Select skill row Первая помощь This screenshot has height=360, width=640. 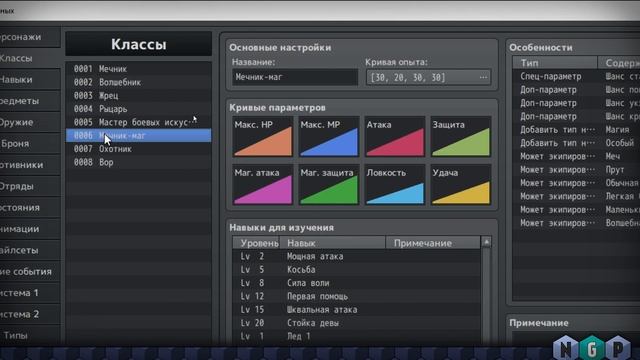(357, 296)
